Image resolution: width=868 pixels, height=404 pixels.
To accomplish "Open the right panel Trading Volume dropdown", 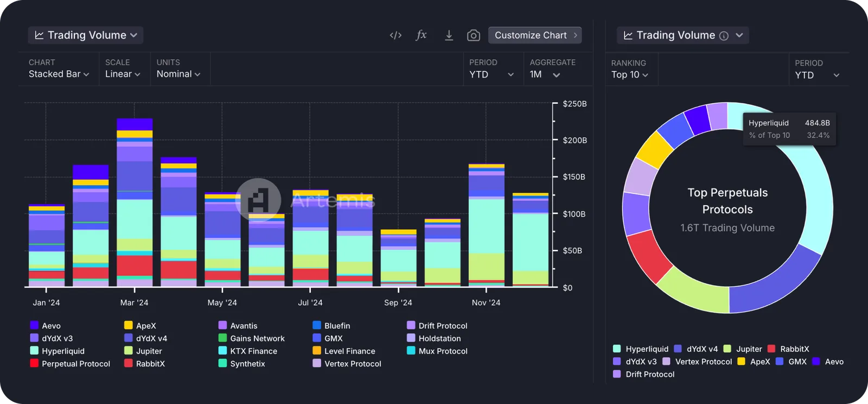I will point(682,35).
